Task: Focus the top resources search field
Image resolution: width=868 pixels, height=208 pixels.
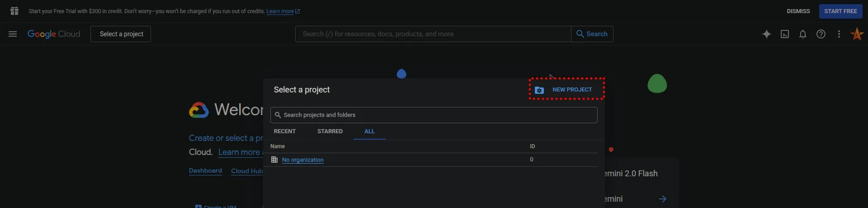Action: coord(433,34)
